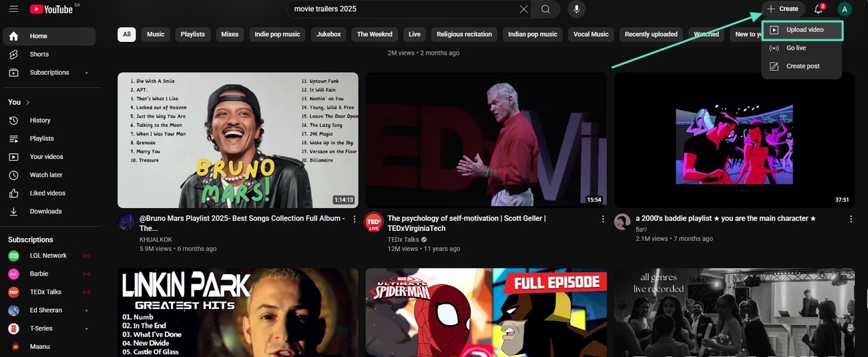Open Barbie subscription channel

click(x=49, y=274)
